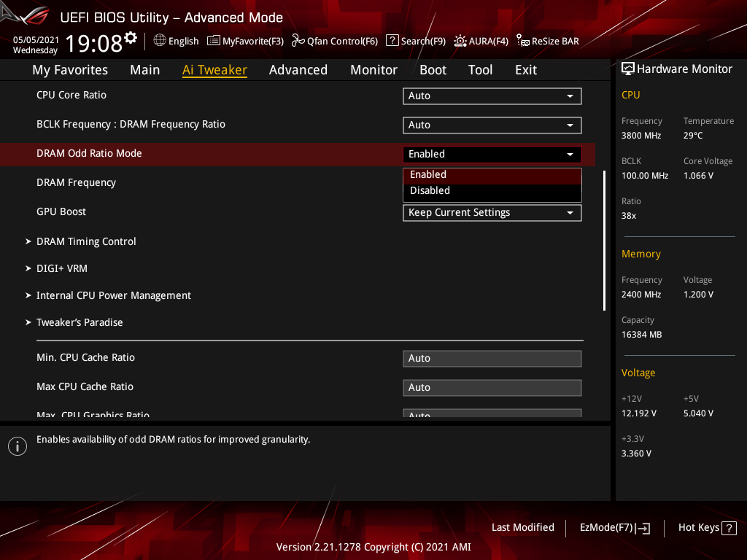The image size is (747, 560).
Task: Click the +3.3V reading 3.360 V
Action: coord(636,454)
